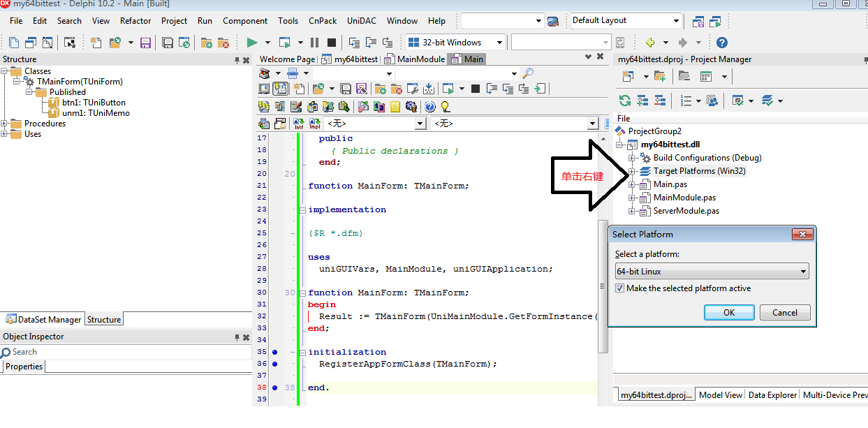Open the Select a platform combo box

712,272
